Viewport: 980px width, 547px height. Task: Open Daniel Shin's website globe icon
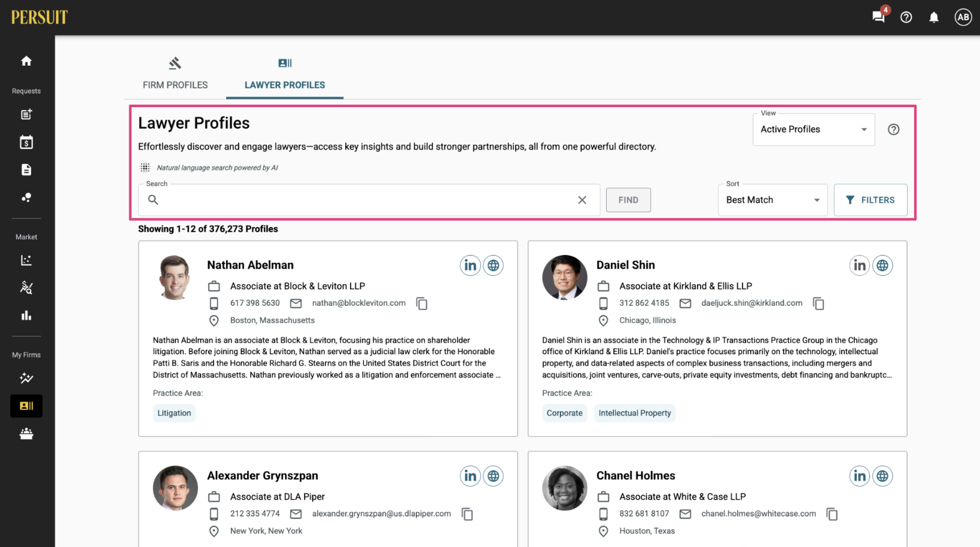882,265
